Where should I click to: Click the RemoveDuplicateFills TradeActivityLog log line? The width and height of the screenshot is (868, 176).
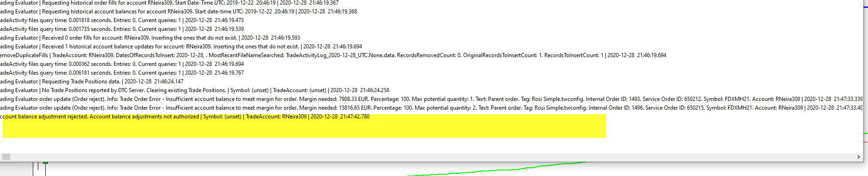pos(333,55)
